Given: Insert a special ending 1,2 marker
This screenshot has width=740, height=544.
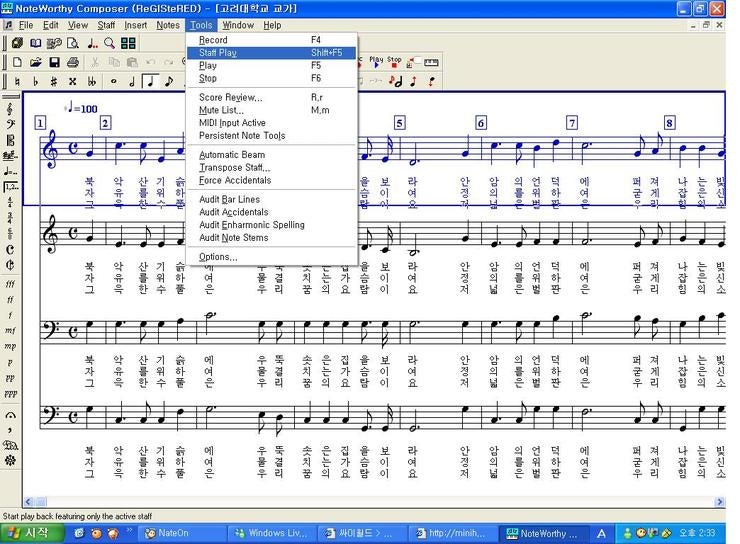Looking at the screenshot, I should point(10,186).
